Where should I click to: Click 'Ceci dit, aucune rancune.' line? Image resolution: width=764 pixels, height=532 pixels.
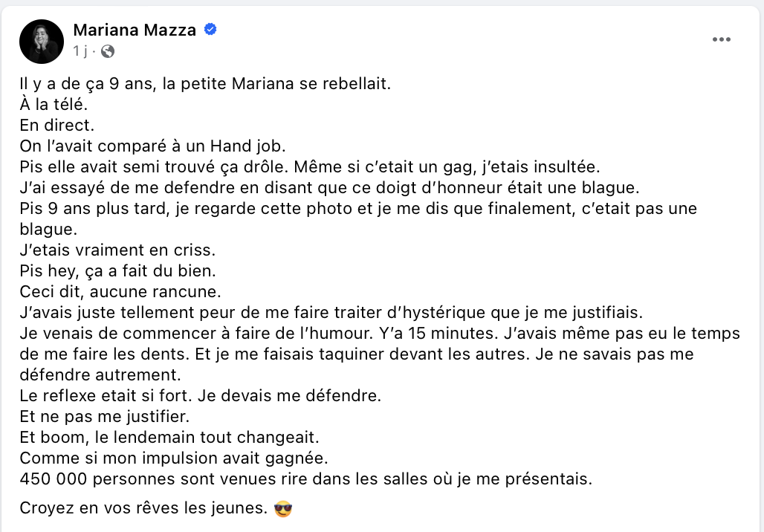pos(120,292)
